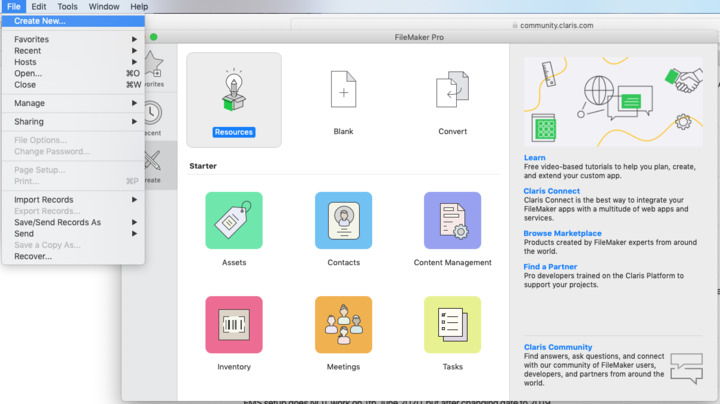
Task: Open the Tools menu
Action: coord(67,6)
